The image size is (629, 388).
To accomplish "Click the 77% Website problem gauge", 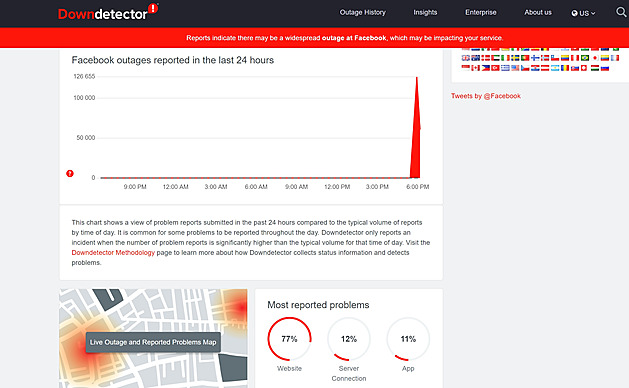I will tap(289, 339).
